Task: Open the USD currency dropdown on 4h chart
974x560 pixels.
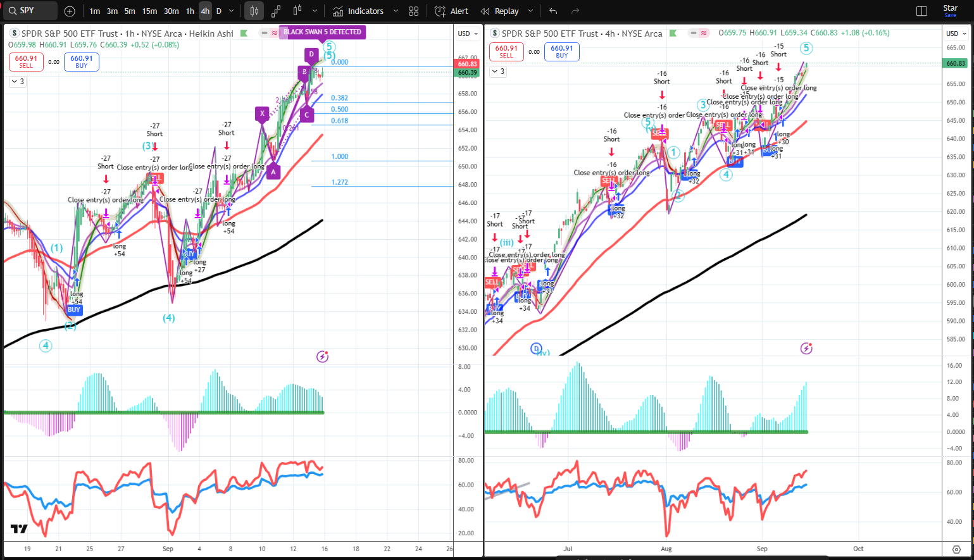Action: 956,34
